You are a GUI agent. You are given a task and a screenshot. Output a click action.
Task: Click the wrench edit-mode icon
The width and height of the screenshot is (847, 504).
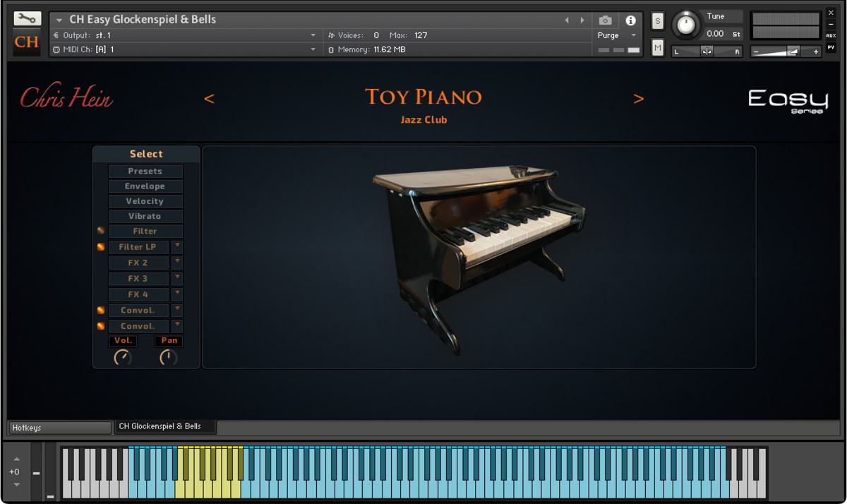(27, 18)
